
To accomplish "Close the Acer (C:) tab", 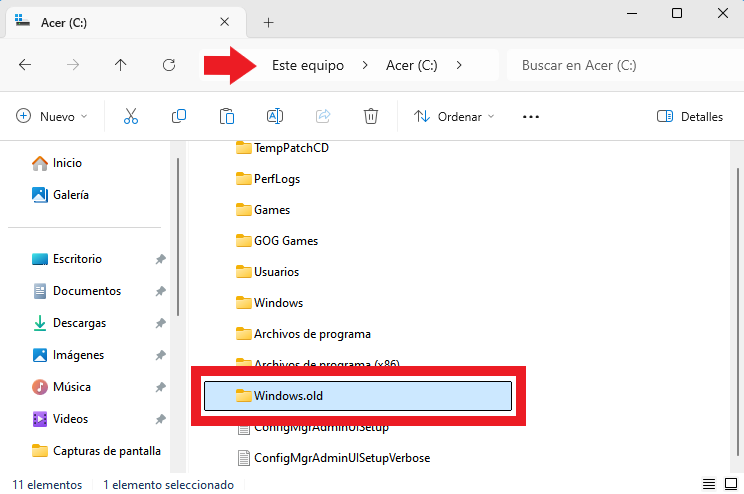I will pos(224,22).
